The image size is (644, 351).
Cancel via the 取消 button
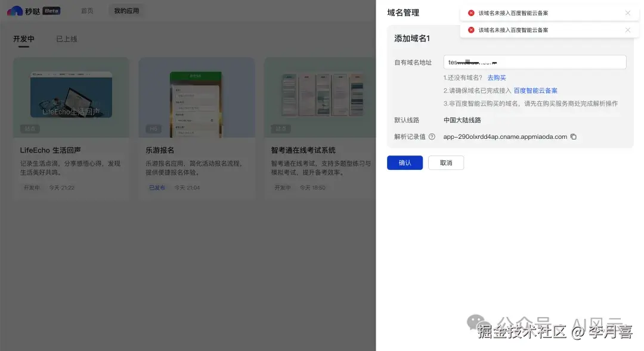click(446, 162)
